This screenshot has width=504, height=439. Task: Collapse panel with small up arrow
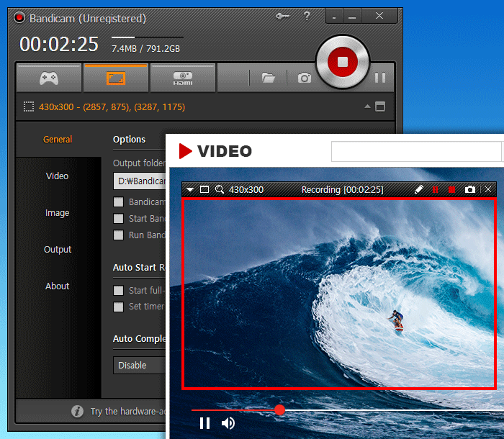(367, 107)
